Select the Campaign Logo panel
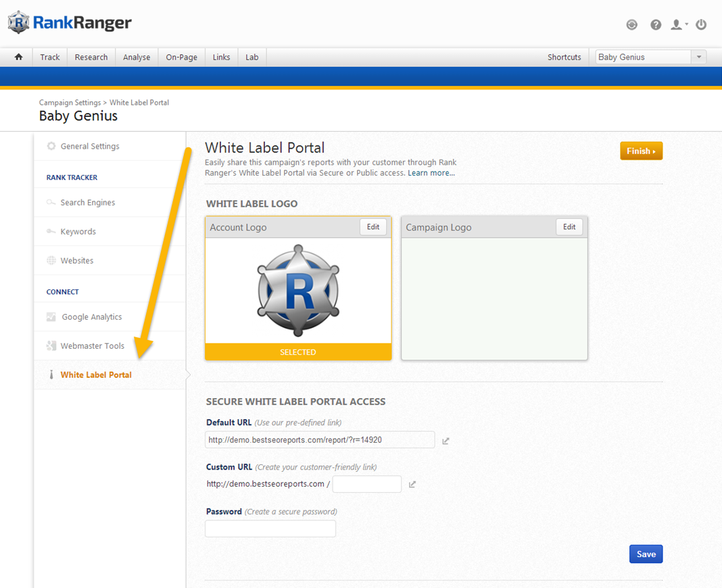 [494, 299]
